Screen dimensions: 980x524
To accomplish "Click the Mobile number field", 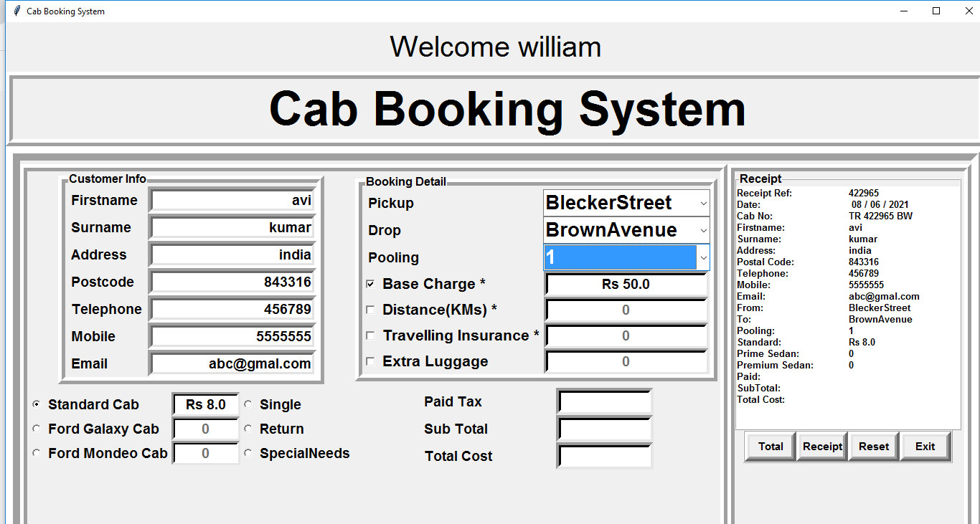I will (x=231, y=336).
